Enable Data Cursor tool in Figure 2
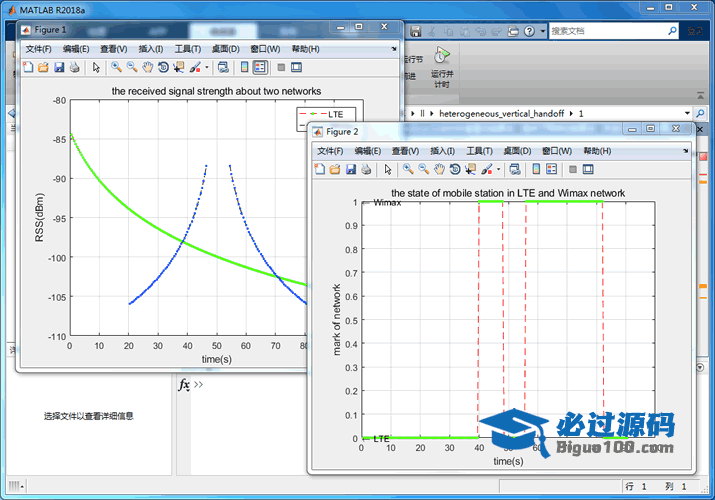 [x=470, y=170]
